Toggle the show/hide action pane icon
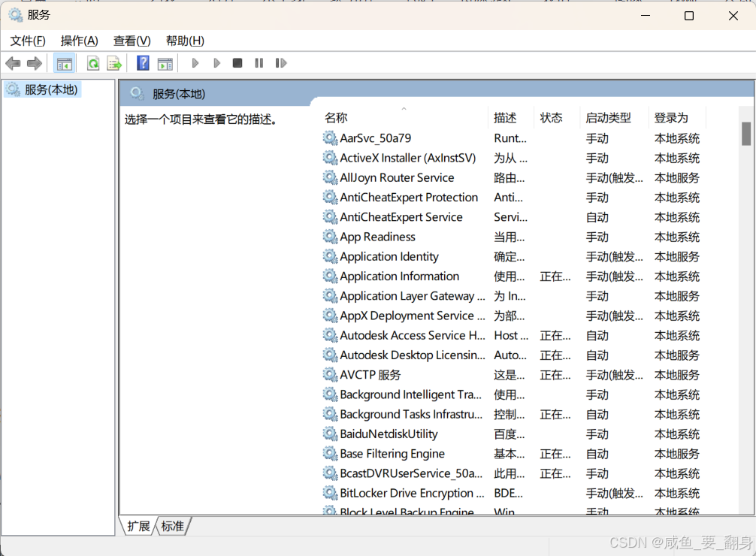This screenshot has width=756, height=556. (165, 63)
